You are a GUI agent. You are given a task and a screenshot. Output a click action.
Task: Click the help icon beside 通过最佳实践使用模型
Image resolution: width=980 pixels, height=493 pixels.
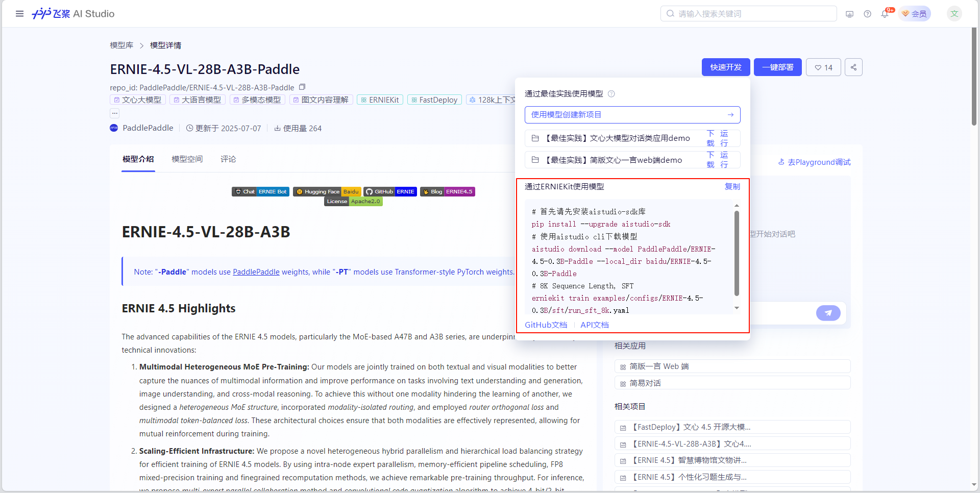(x=611, y=94)
